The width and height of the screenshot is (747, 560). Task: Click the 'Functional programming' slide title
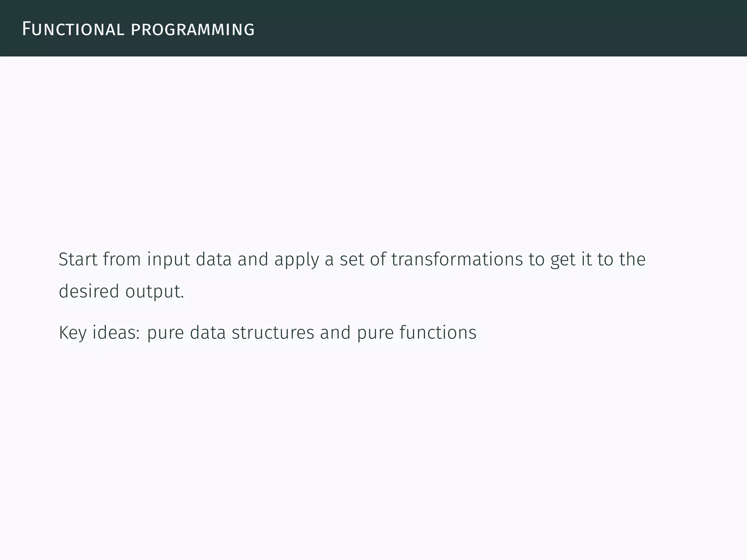(138, 29)
